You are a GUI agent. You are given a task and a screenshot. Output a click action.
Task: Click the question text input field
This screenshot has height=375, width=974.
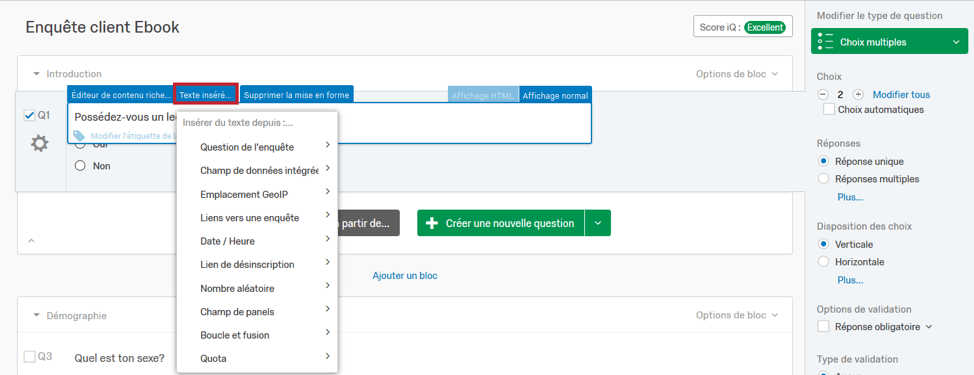pos(329,123)
